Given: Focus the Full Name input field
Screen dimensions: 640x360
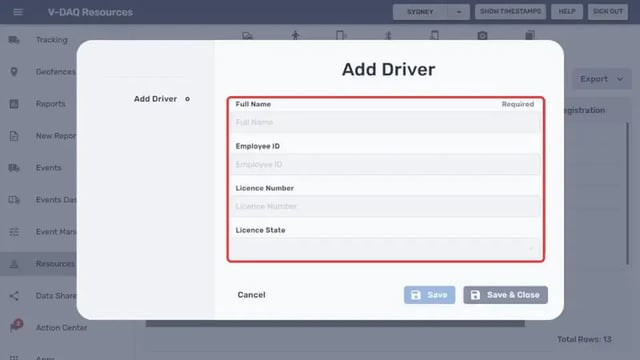Looking at the screenshot, I should [385, 122].
